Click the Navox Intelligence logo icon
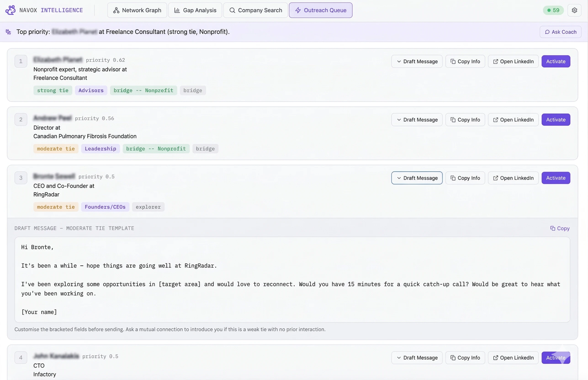The image size is (588, 380). 10,10
